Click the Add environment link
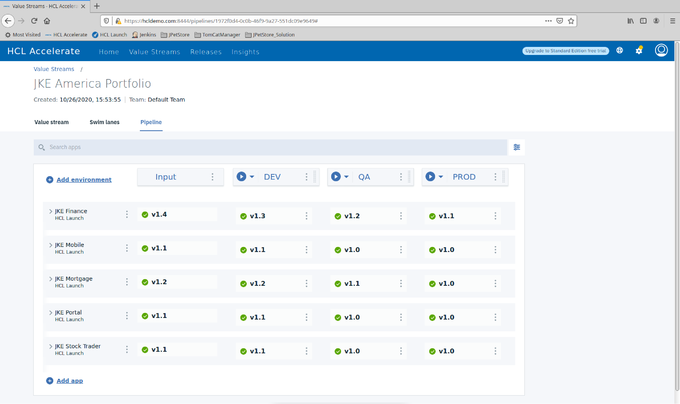Viewport: 680px width, 404px height. (83, 180)
